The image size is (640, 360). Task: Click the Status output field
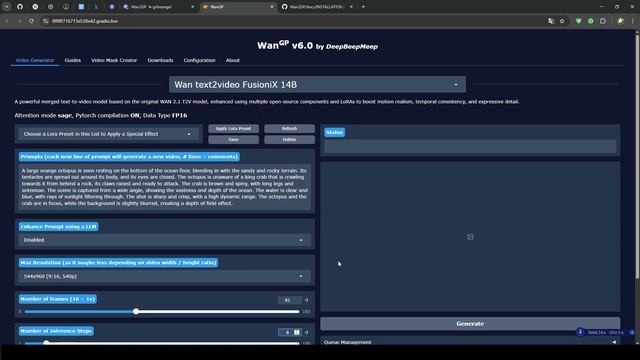(x=470, y=146)
